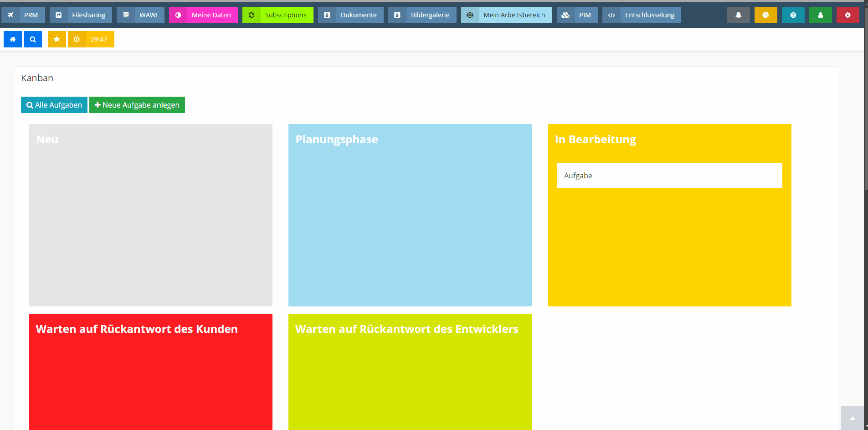The height and width of the screenshot is (430, 868).
Task: Go to Subscriptions
Action: pyautogui.click(x=278, y=15)
